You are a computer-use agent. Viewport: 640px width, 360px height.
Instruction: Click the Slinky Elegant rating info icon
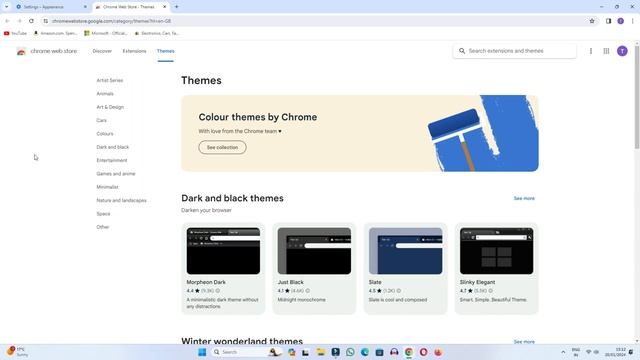(491, 291)
